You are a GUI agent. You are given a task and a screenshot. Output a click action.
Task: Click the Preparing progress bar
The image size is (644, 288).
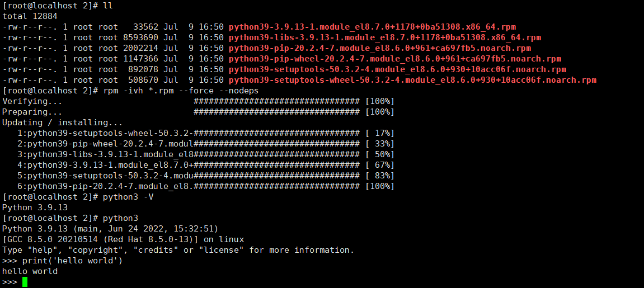(277, 112)
